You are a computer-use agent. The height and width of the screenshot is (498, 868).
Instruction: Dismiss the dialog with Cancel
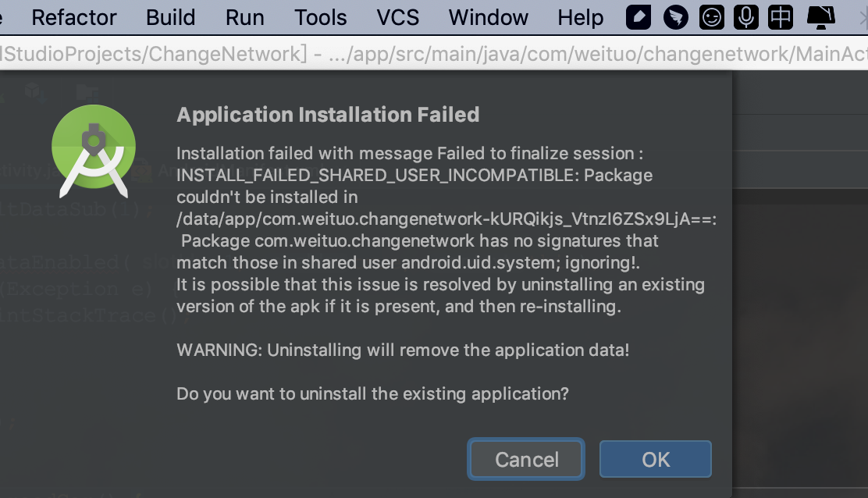(525, 459)
